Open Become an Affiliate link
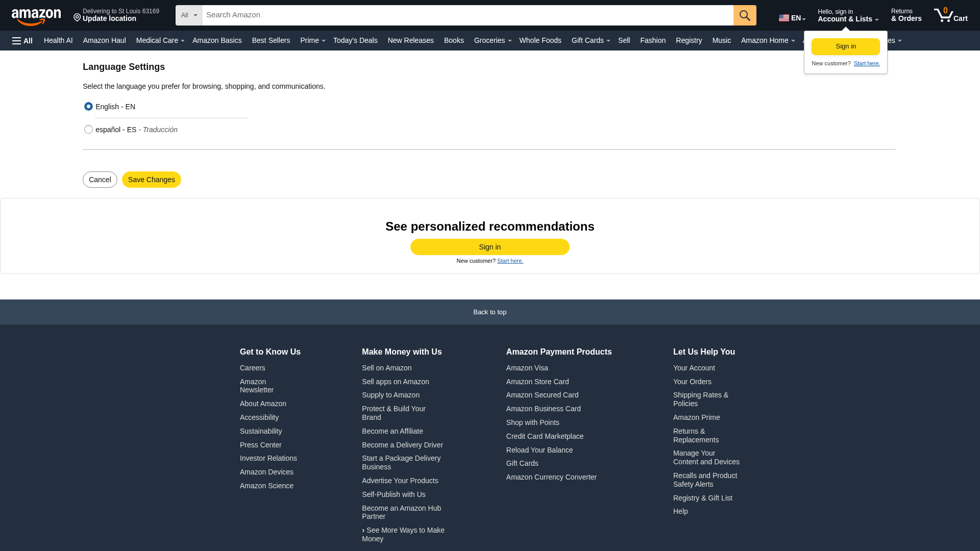This screenshot has width=980, height=551. (393, 431)
